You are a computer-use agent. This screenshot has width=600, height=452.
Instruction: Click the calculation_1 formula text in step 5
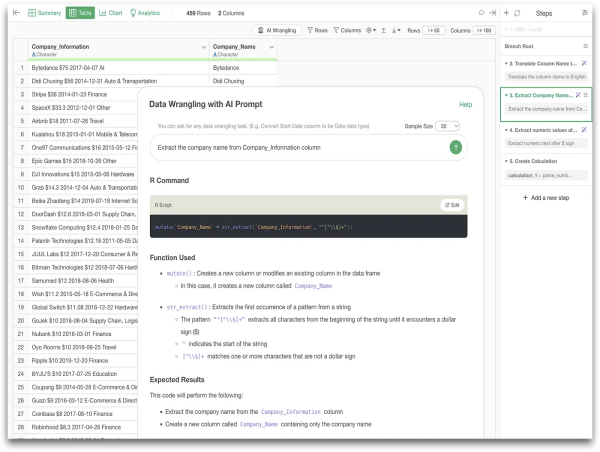546,175
